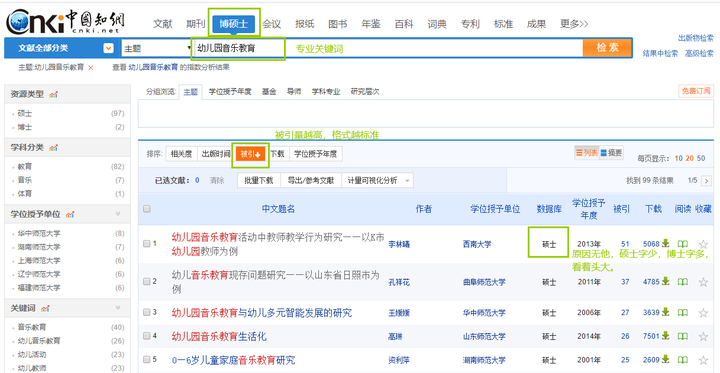Open the 主题 search field dropdown
This screenshot has height=373, width=720.
(157, 48)
